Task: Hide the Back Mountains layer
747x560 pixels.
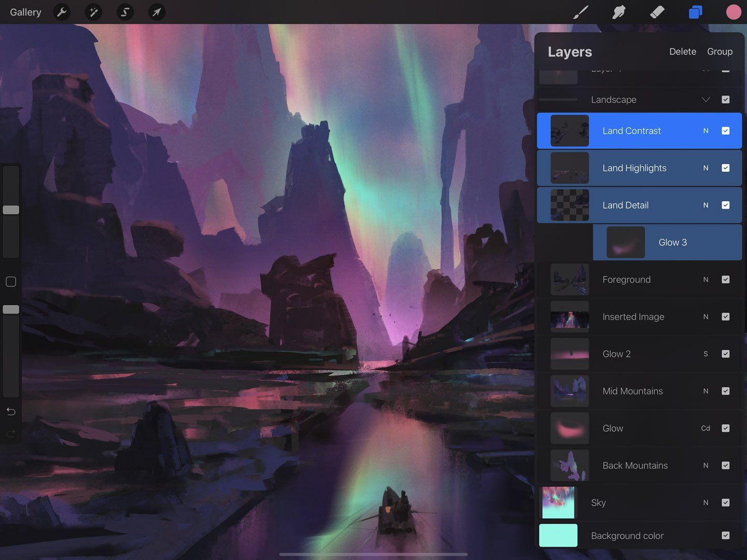Action: 725,465
